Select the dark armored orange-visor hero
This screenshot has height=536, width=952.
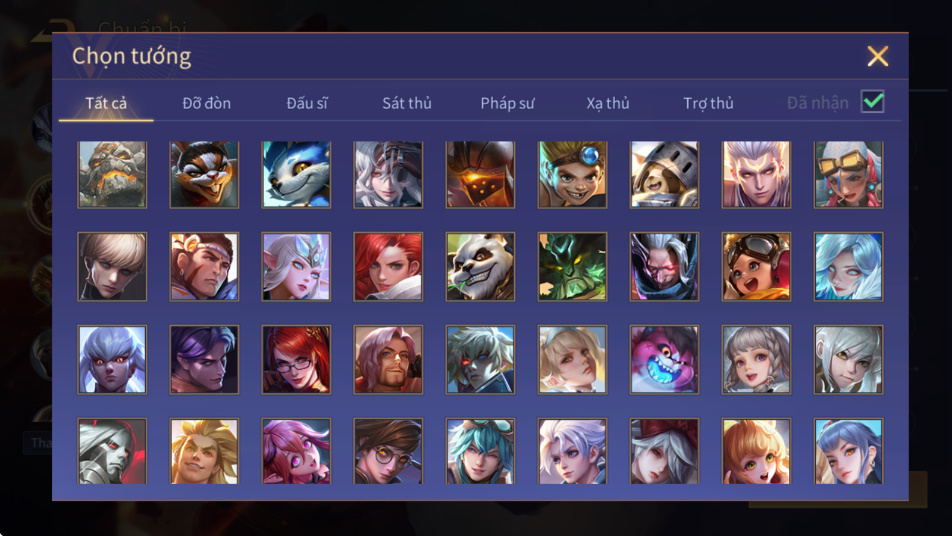[480, 175]
